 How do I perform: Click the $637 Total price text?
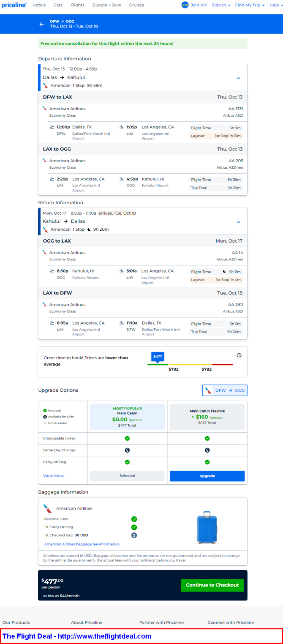(x=207, y=423)
